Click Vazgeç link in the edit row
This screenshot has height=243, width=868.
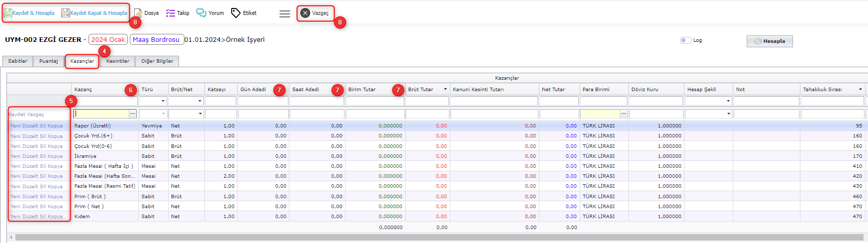[x=35, y=115]
